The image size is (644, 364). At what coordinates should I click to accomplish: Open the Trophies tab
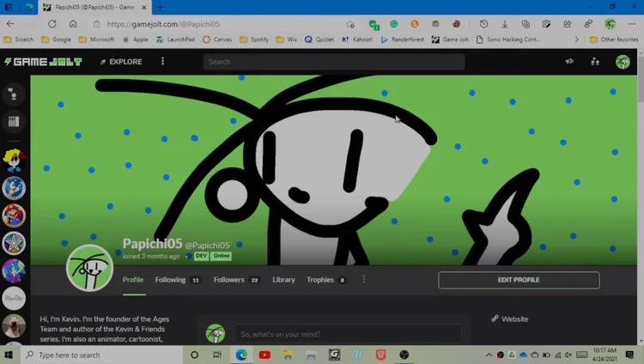point(326,280)
